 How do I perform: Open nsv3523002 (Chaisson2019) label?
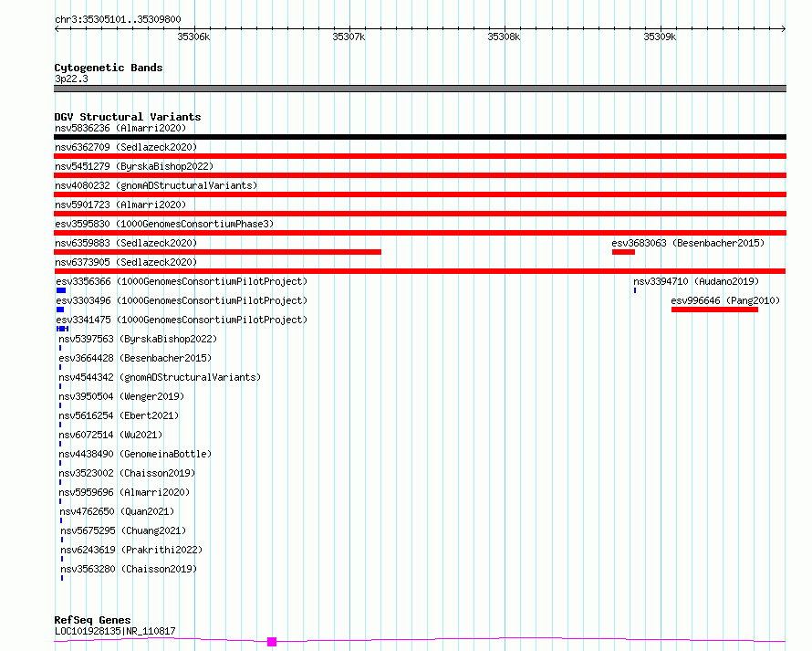click(127, 473)
